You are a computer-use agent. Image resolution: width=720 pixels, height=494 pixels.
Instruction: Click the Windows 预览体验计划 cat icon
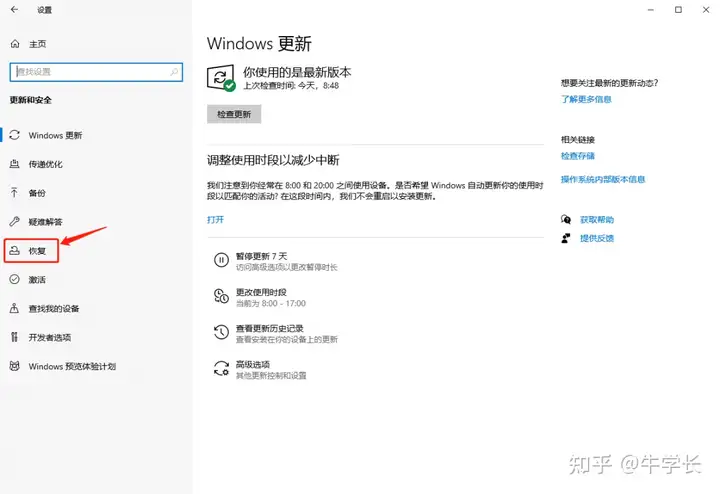coord(15,366)
